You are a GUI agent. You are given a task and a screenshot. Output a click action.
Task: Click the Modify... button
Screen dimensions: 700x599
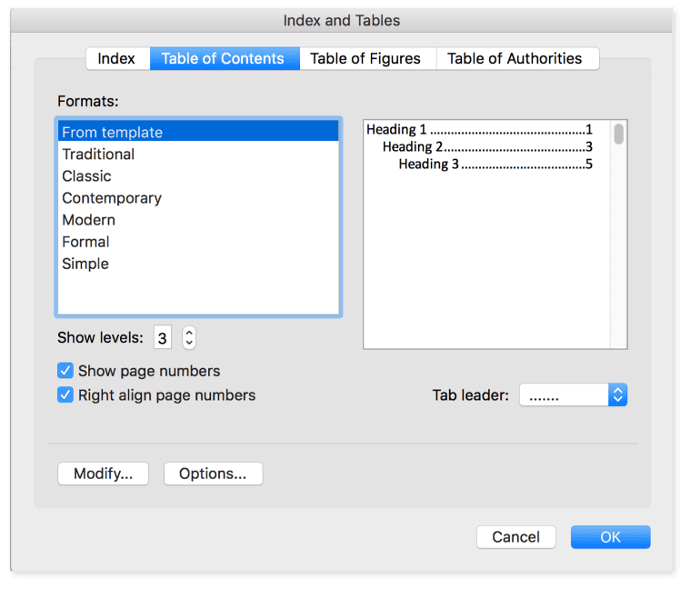point(103,474)
